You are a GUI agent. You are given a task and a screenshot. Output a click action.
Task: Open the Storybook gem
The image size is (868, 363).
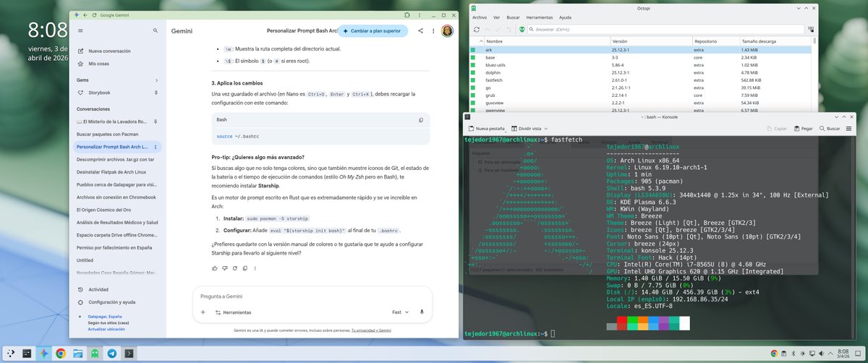click(x=100, y=93)
